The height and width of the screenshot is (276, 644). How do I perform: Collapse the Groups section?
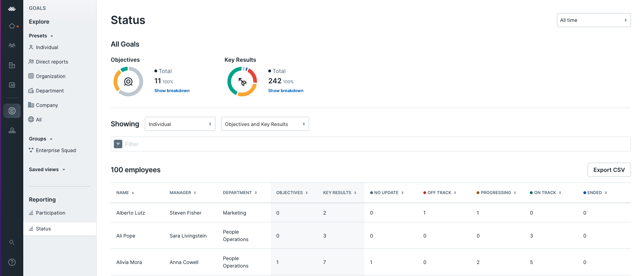[x=41, y=139]
